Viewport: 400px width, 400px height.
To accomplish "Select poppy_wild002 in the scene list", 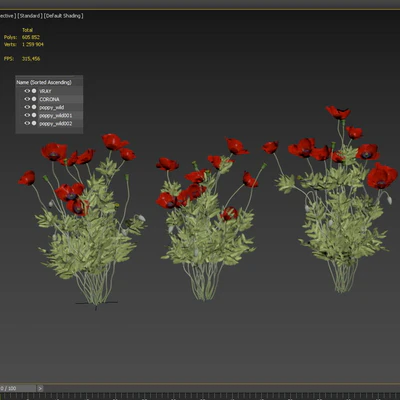I will (56, 123).
